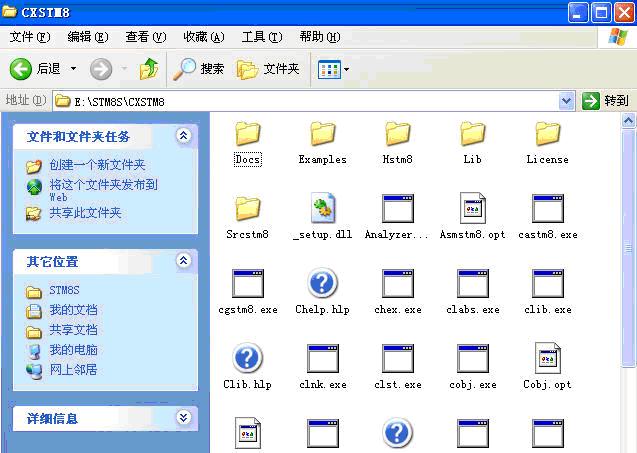The width and height of the screenshot is (637, 453).
Task: Collapse File and Folder Tasks panel
Action: coord(183,136)
